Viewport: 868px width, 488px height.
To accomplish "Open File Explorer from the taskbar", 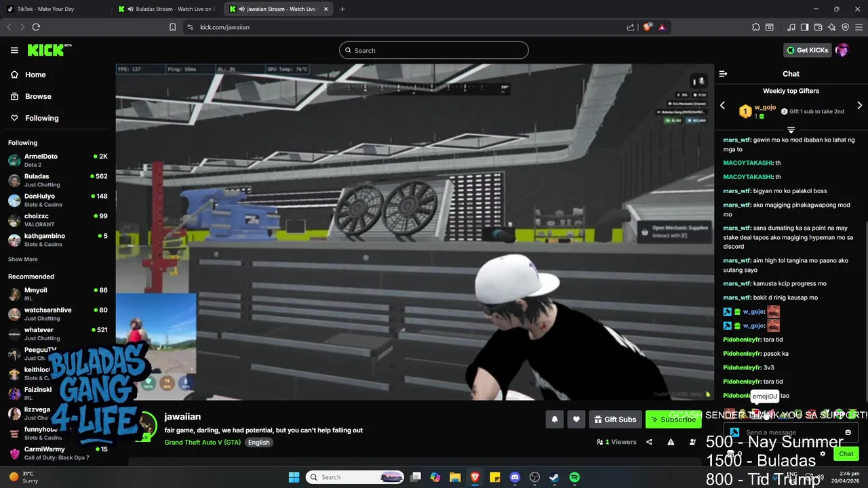I will (x=455, y=477).
